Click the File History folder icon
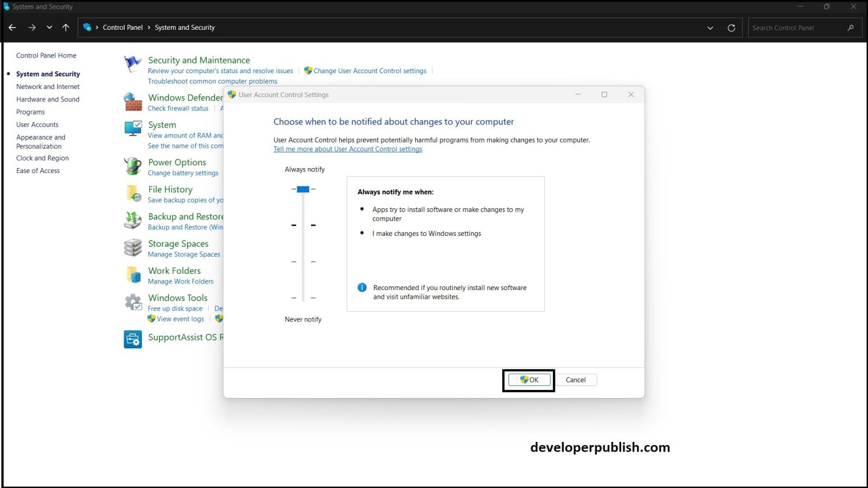 133,194
